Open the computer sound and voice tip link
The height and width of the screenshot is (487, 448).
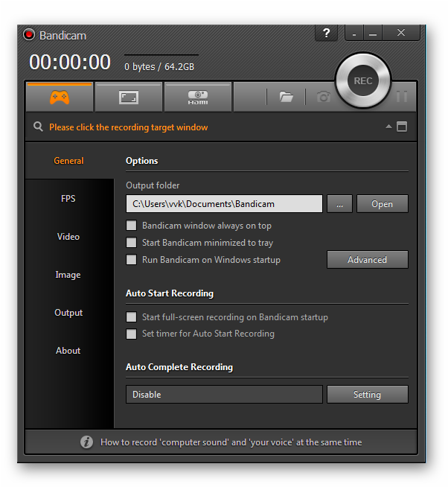point(231,442)
